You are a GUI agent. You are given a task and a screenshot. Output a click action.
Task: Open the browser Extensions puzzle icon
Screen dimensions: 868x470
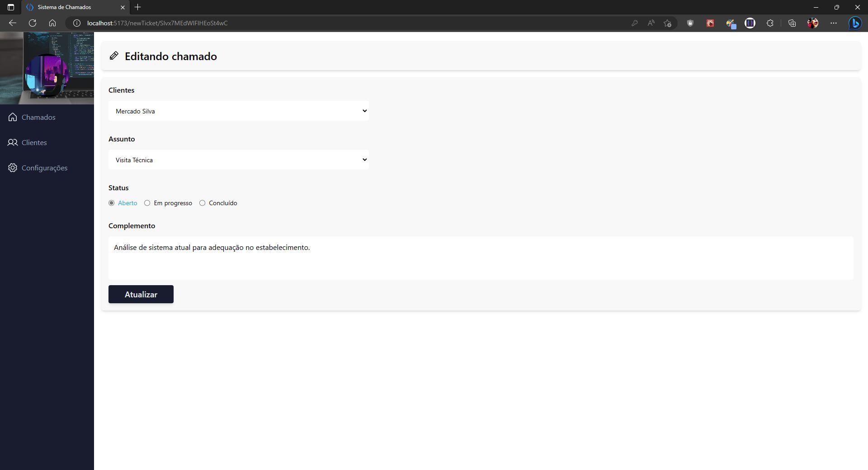(x=770, y=23)
